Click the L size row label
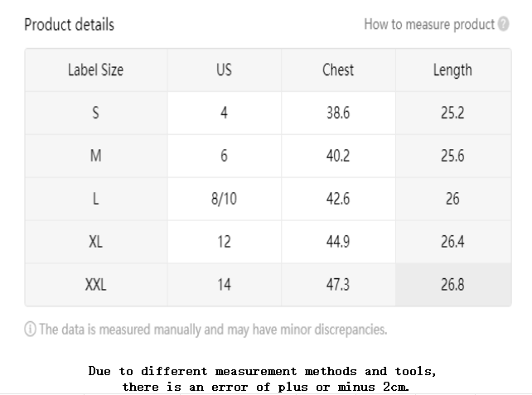 [96, 199]
